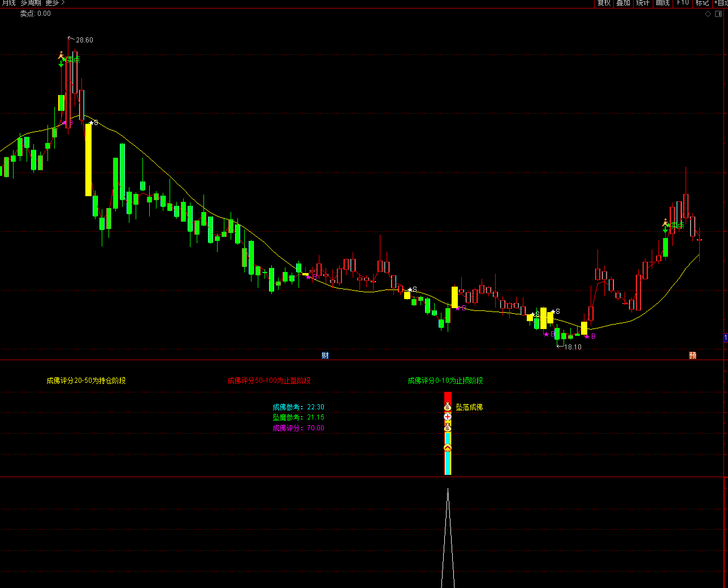Click the orange 预 forecast marker
Image resolution: width=728 pixels, height=588 pixels.
click(692, 355)
